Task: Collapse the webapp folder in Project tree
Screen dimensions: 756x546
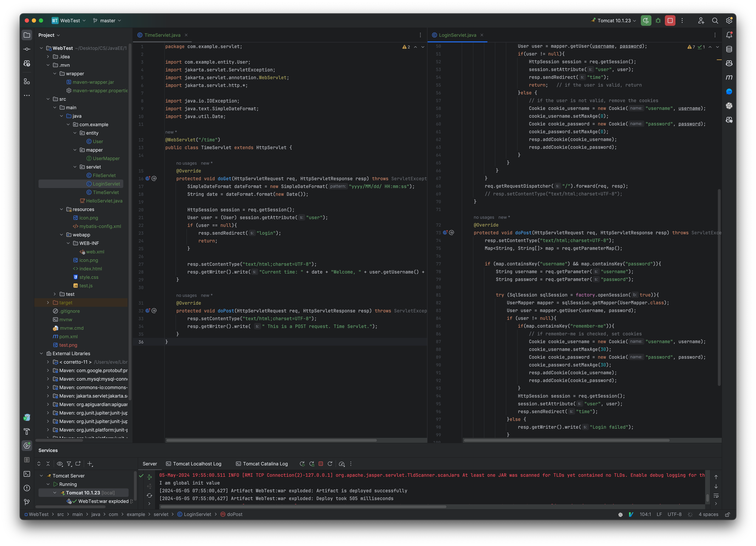Action: (x=61, y=234)
